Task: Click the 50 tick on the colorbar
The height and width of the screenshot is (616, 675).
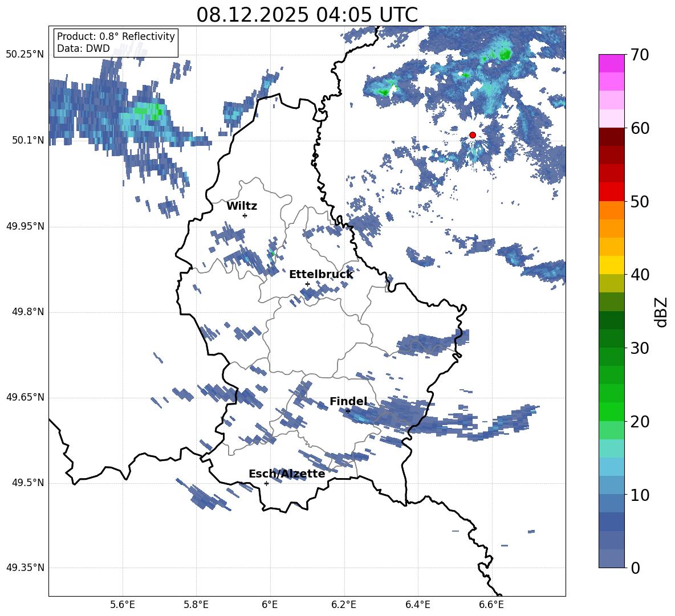Action: 640,201
